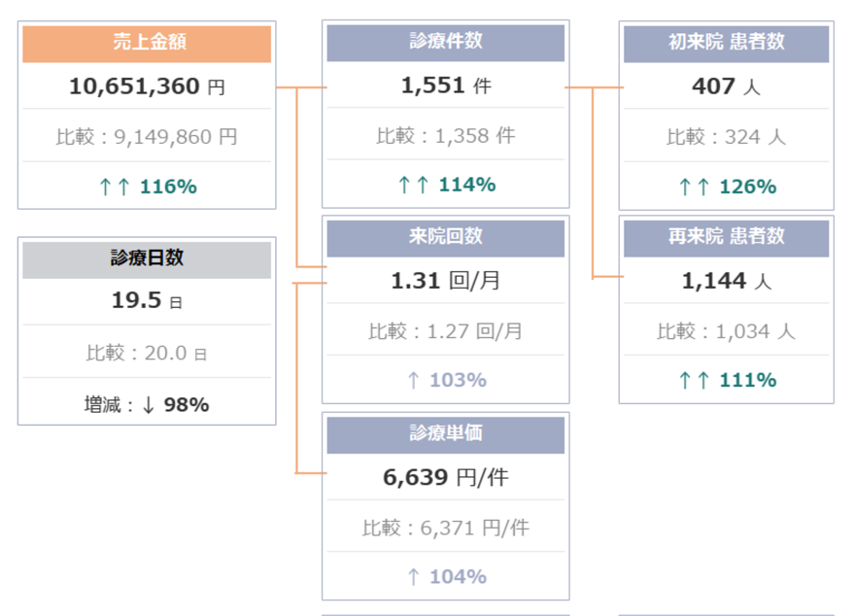Click the 1,551 件 treatment count value
855x616 pixels.
pos(446,86)
